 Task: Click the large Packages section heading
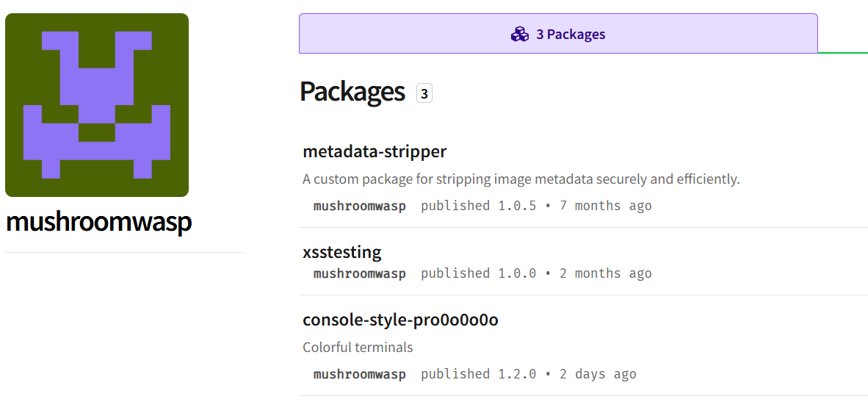[x=352, y=92]
